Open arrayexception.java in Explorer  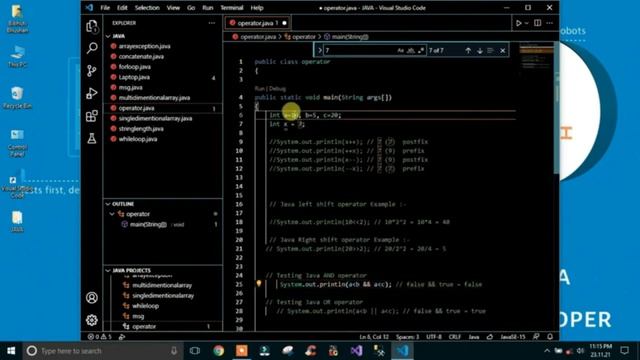click(x=144, y=47)
